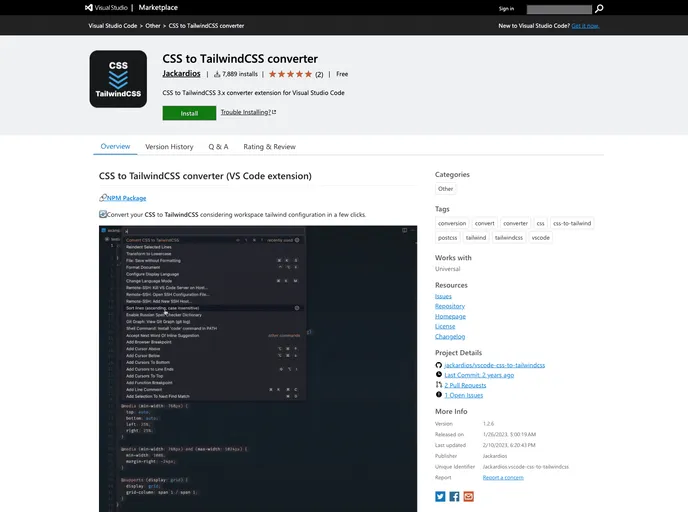688x512 pixels.
Task: Click the Get it now link
Action: (585, 26)
